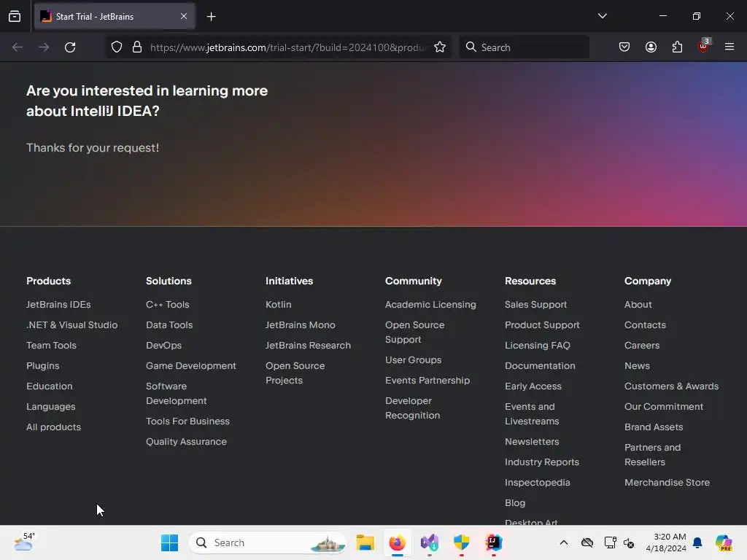This screenshot has height=560, width=747.
Task: Select the Start Trial - JetBrains tab
Action: (x=115, y=16)
